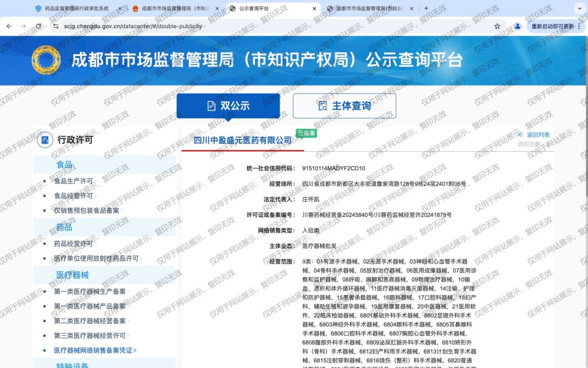Switch to the 药品监督管理局行政审批系统 tab

(x=77, y=8)
